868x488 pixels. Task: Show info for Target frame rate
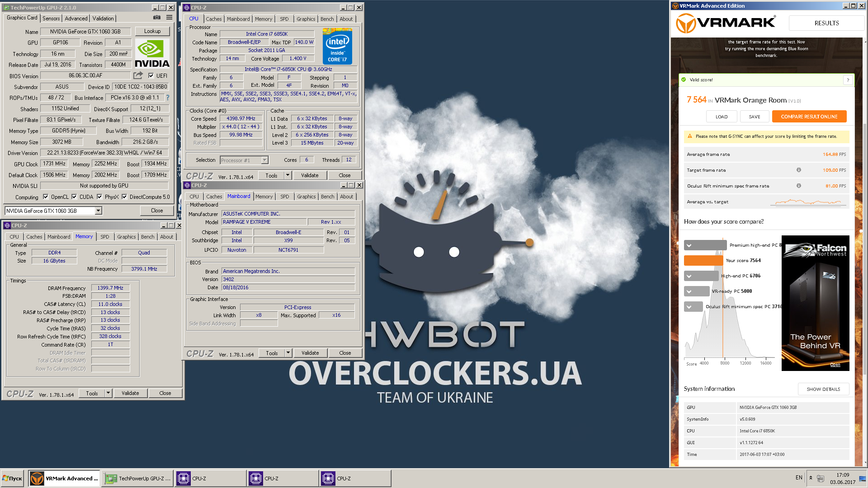click(x=799, y=170)
